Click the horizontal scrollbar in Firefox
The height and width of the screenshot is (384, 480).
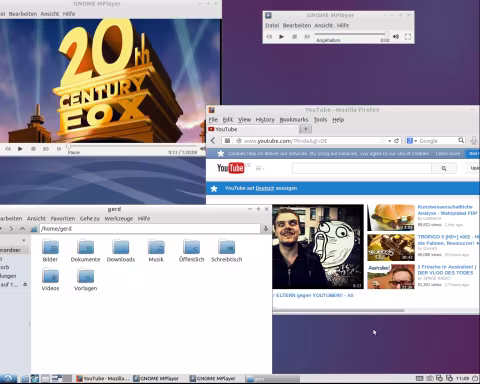point(338,310)
